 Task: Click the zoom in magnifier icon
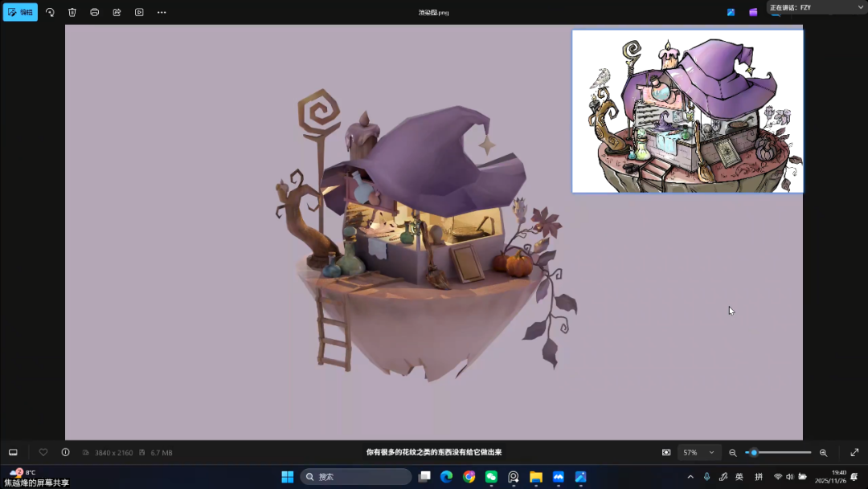(x=823, y=453)
